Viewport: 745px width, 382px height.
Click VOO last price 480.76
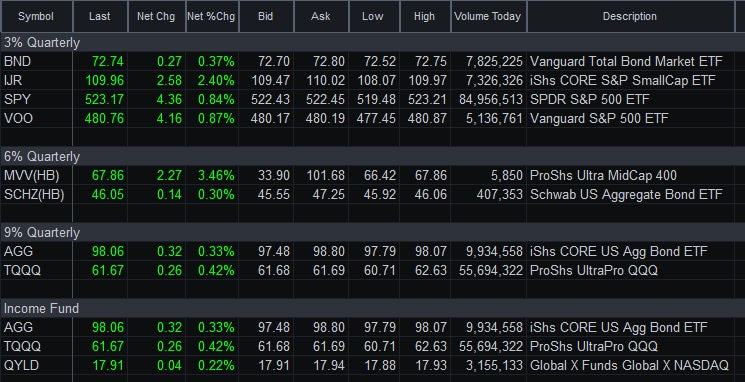(x=105, y=118)
